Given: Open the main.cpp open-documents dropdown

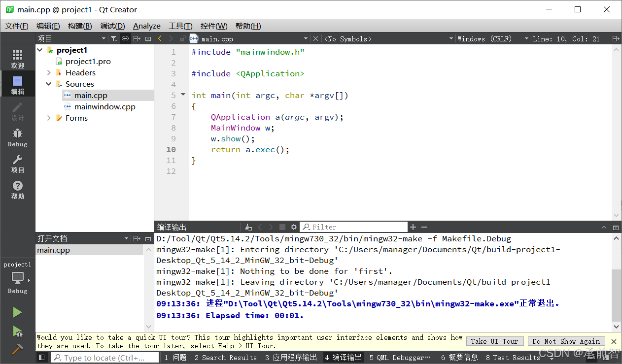Looking at the screenshot, I should pos(305,38).
